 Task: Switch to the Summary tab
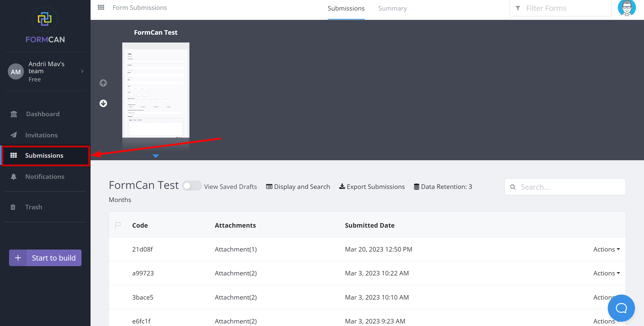click(392, 8)
